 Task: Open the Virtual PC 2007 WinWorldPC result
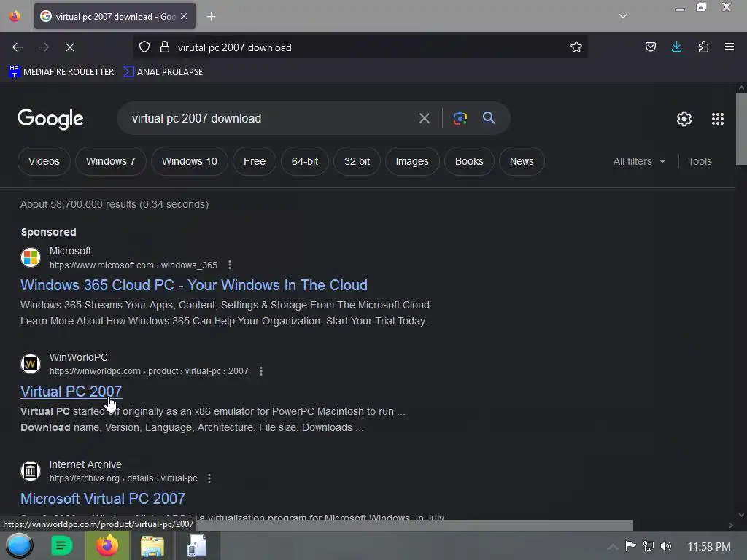pos(71,392)
